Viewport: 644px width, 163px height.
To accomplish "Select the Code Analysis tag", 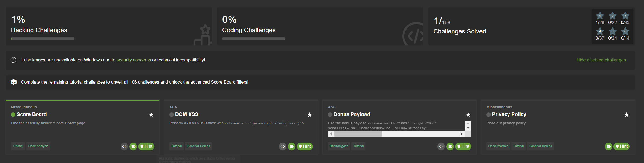I will 38,146.
